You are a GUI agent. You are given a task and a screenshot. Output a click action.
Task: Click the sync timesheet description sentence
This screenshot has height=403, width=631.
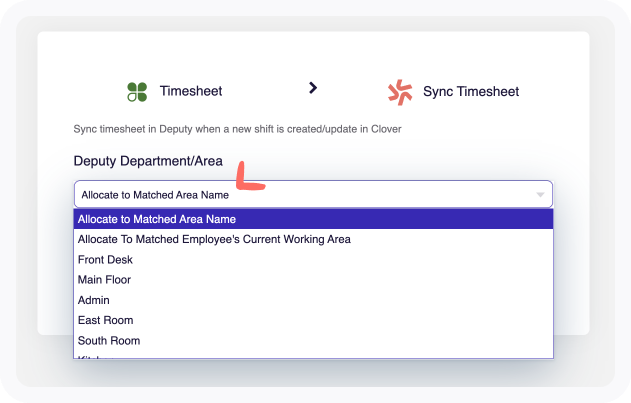point(237,129)
